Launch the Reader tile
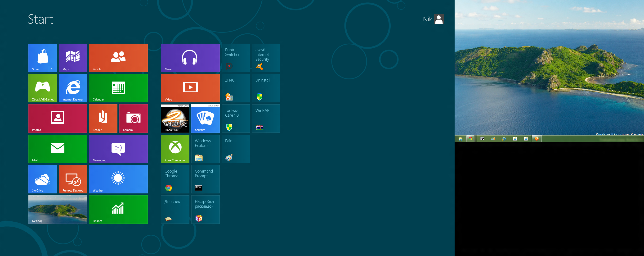 103,118
